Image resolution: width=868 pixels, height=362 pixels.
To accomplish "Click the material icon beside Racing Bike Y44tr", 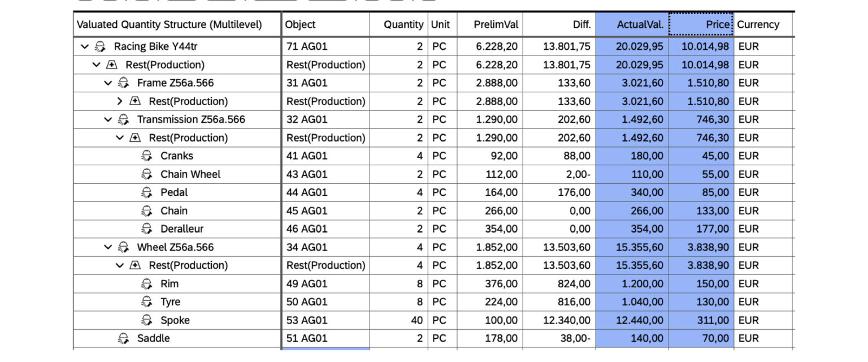I will (101, 46).
